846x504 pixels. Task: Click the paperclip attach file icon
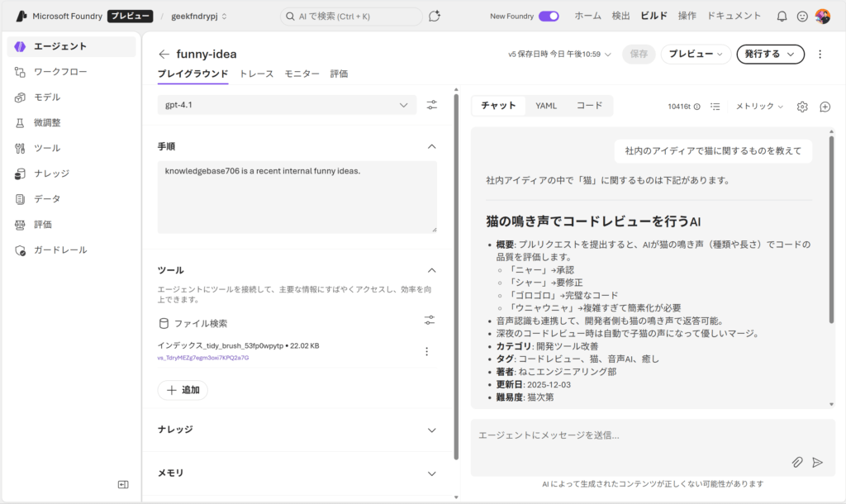[x=797, y=462]
